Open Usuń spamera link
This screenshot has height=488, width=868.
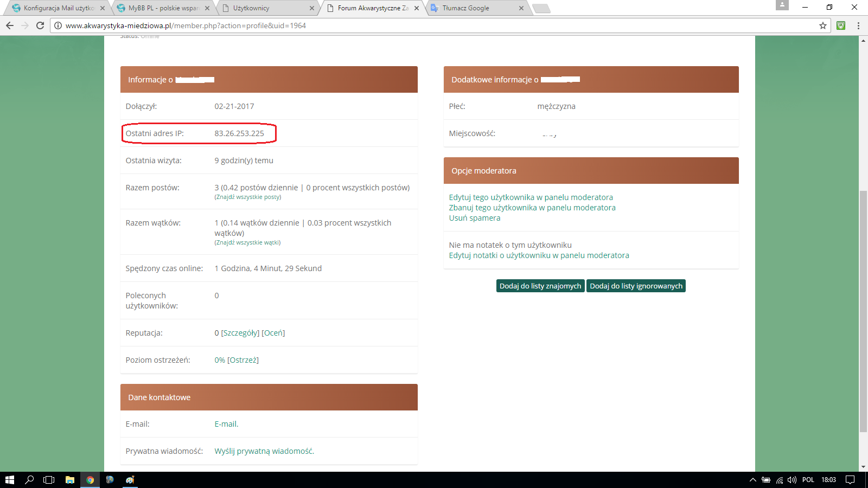pos(475,218)
